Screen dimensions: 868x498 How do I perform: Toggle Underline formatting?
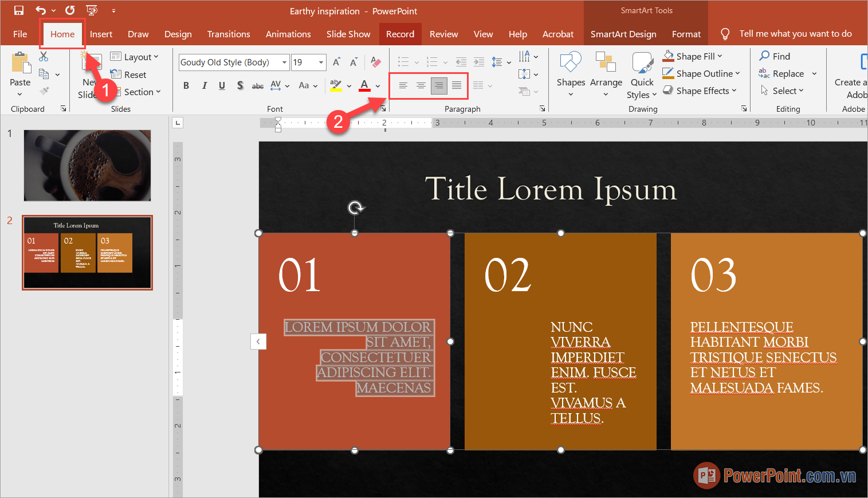coord(222,85)
